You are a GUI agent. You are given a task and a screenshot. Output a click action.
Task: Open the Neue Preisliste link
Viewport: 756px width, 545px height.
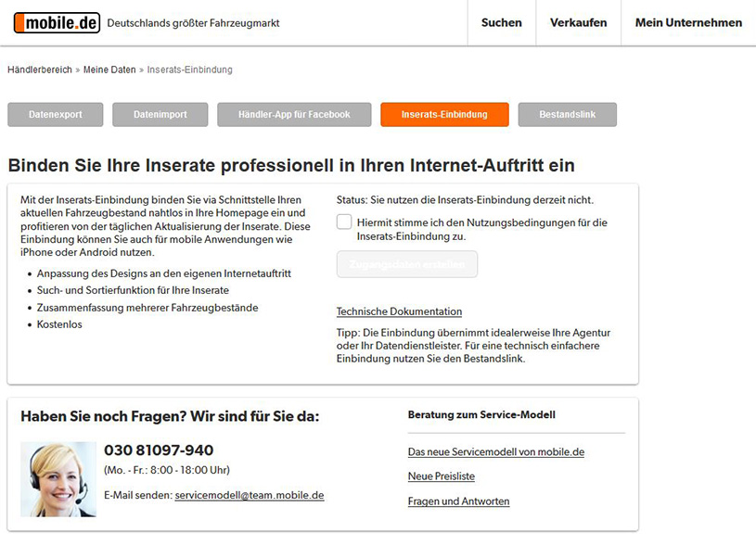coord(442,476)
